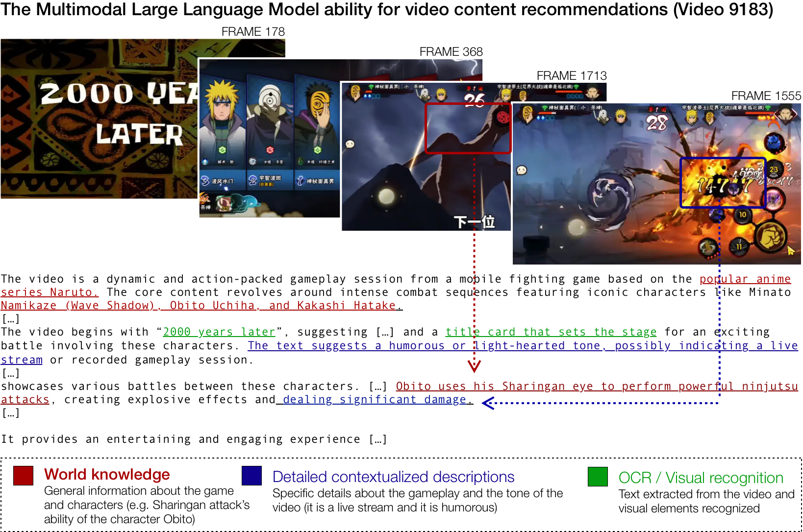Viewport: 803px width, 532px height.
Task: Click the 神秘面具男 name label
Action: [x=320, y=181]
